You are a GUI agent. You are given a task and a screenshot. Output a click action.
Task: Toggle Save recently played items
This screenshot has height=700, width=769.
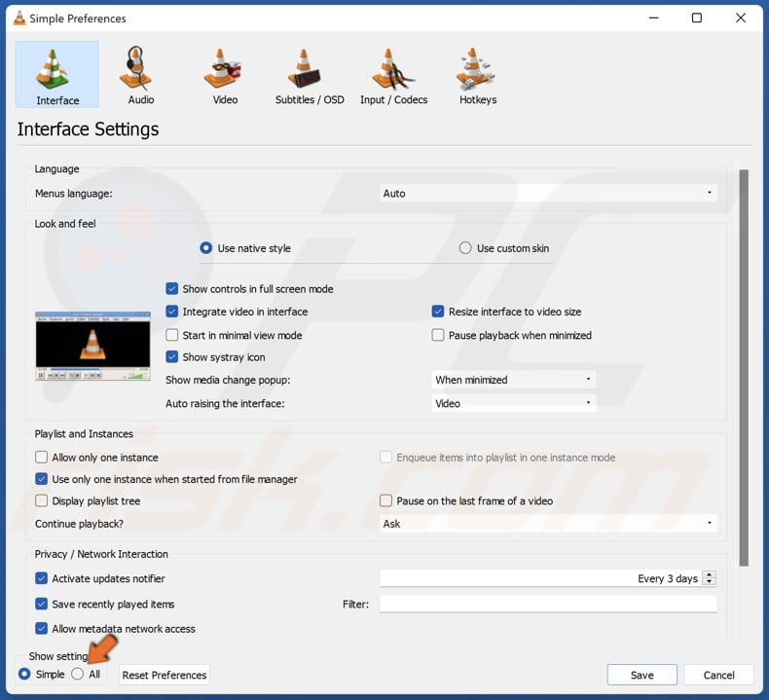[x=41, y=604]
